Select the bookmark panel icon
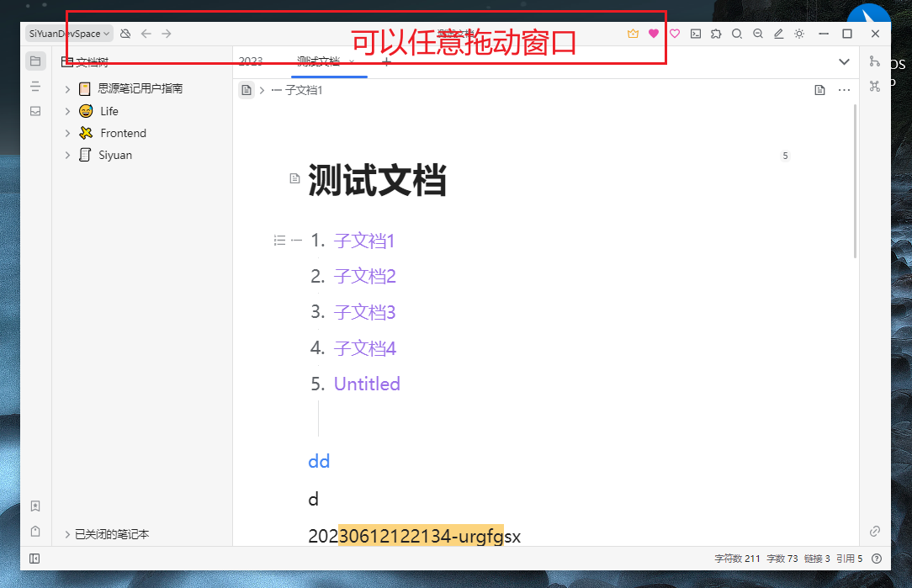Image resolution: width=912 pixels, height=588 pixels. 34,506
